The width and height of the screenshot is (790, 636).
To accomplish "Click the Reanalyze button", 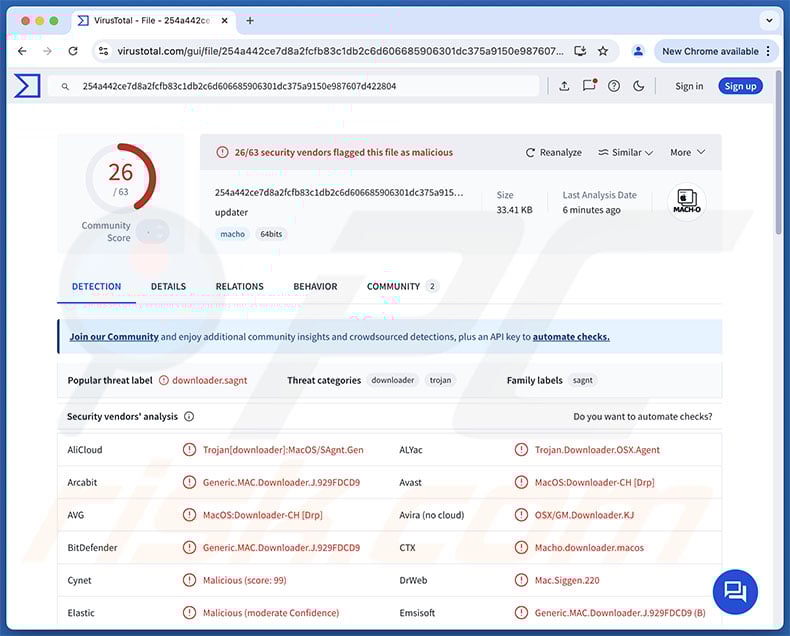I will tap(553, 152).
